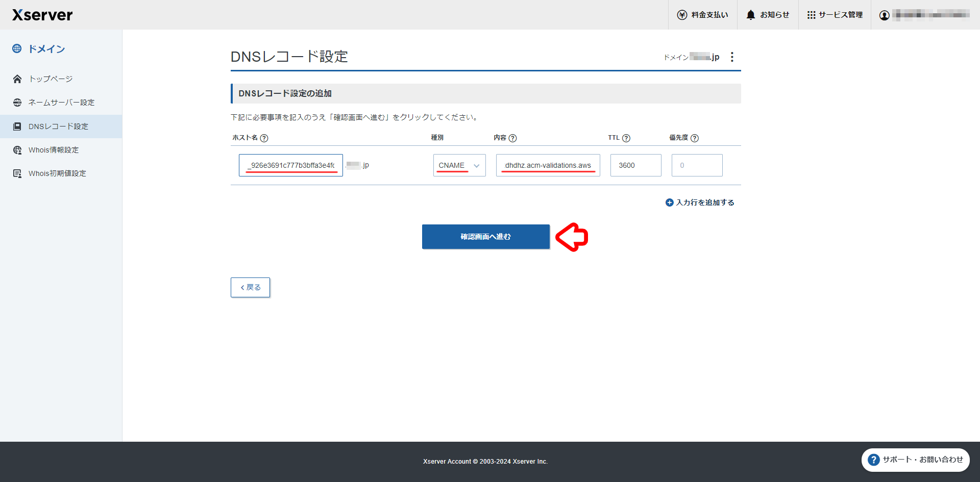Screen dimensions: 980x482
Task: Click the ドメイン sidebar heading
Action: (x=46, y=49)
